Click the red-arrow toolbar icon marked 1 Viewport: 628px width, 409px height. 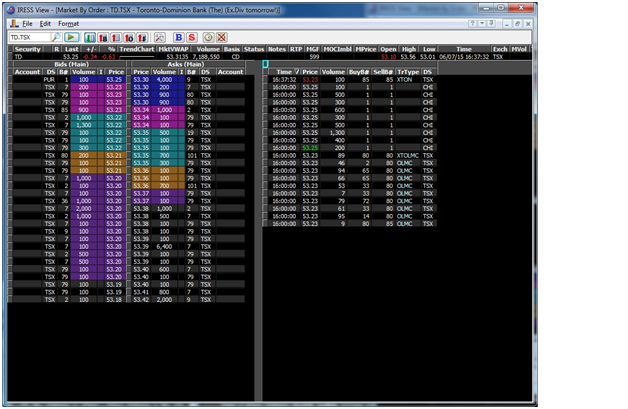click(x=116, y=38)
